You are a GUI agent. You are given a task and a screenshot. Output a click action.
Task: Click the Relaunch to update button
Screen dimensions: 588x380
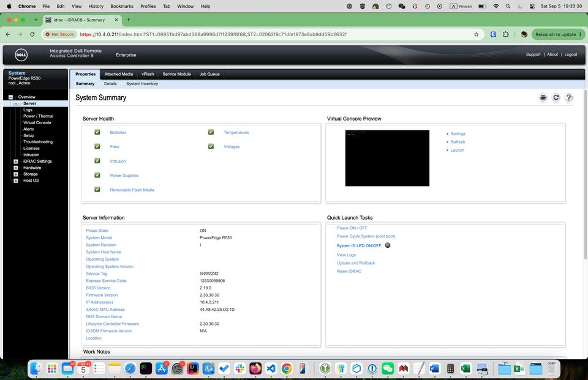click(x=558, y=34)
